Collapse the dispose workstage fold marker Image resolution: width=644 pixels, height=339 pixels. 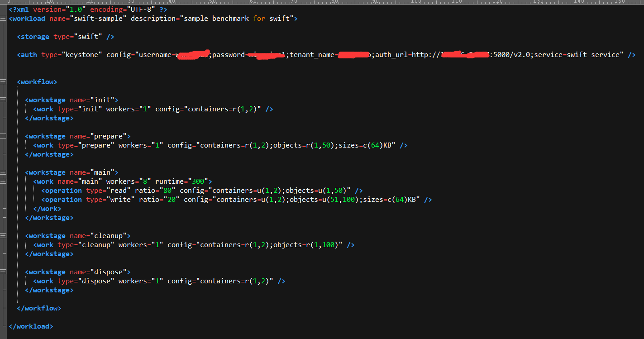(4, 272)
